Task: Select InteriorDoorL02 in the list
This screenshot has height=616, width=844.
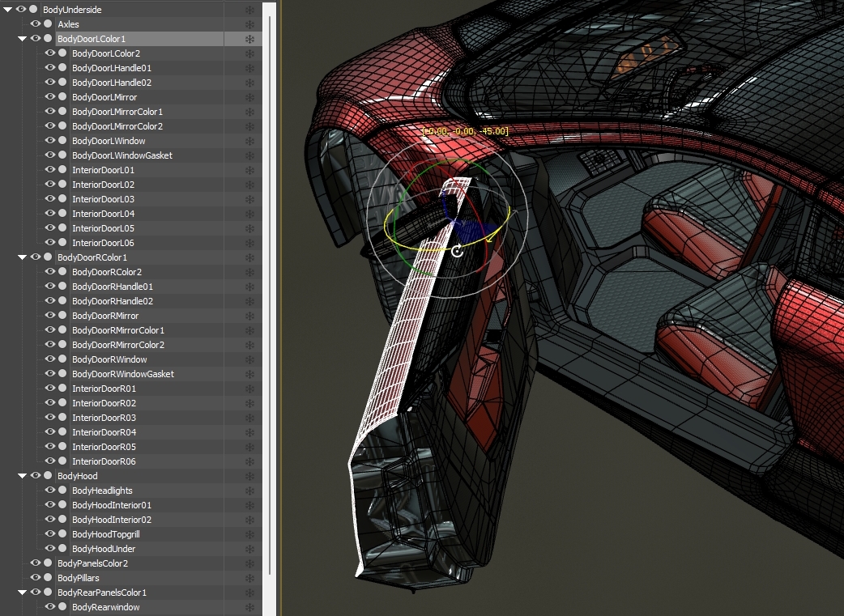Action: pos(104,185)
